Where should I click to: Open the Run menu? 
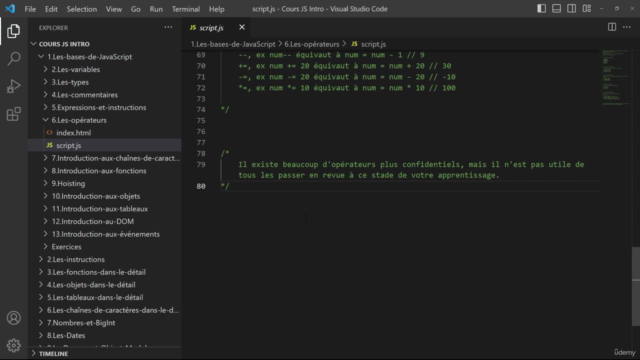pos(156,9)
